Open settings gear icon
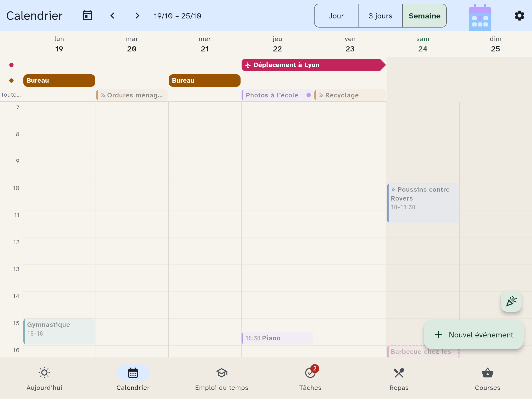 pos(519,16)
